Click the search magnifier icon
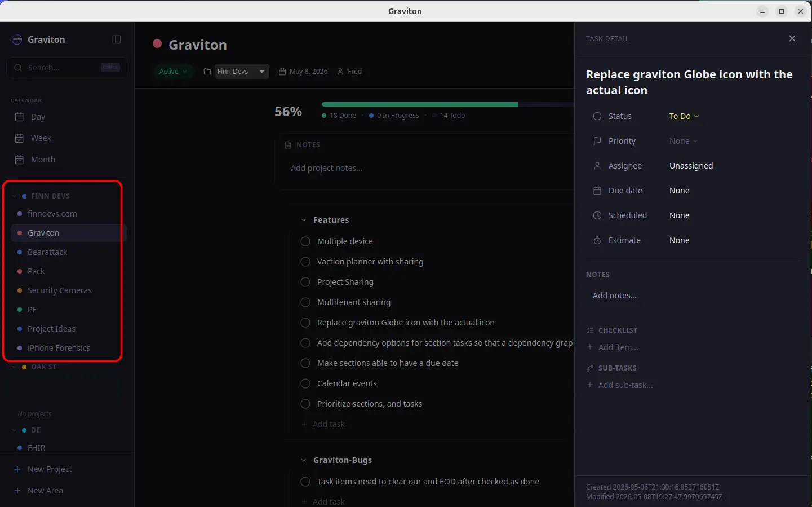 coord(18,68)
